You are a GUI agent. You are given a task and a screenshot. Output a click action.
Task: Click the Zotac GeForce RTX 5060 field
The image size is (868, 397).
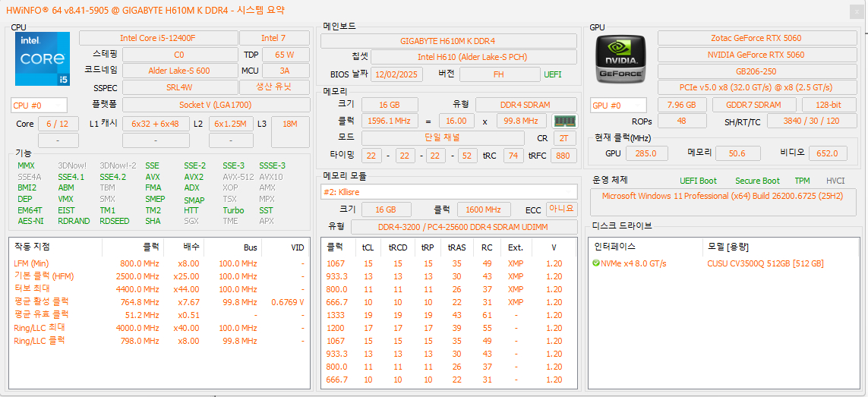(x=756, y=38)
